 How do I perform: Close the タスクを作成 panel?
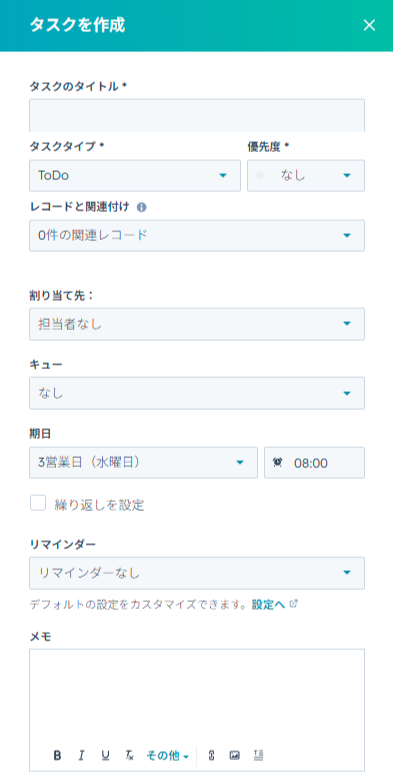click(x=369, y=25)
